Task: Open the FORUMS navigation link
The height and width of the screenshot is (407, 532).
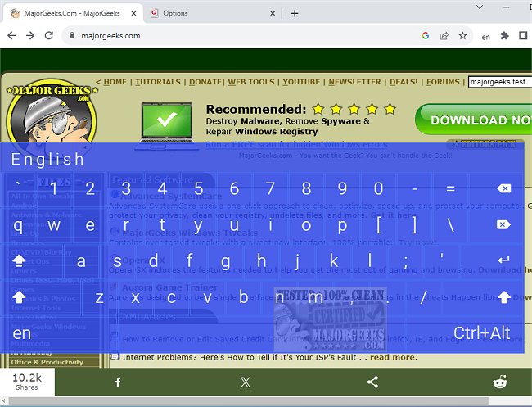Action: pos(443,82)
